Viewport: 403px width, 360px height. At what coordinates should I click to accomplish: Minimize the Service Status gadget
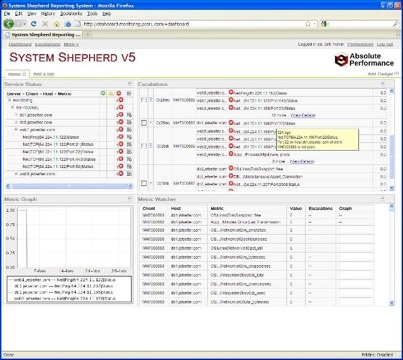coord(130,84)
